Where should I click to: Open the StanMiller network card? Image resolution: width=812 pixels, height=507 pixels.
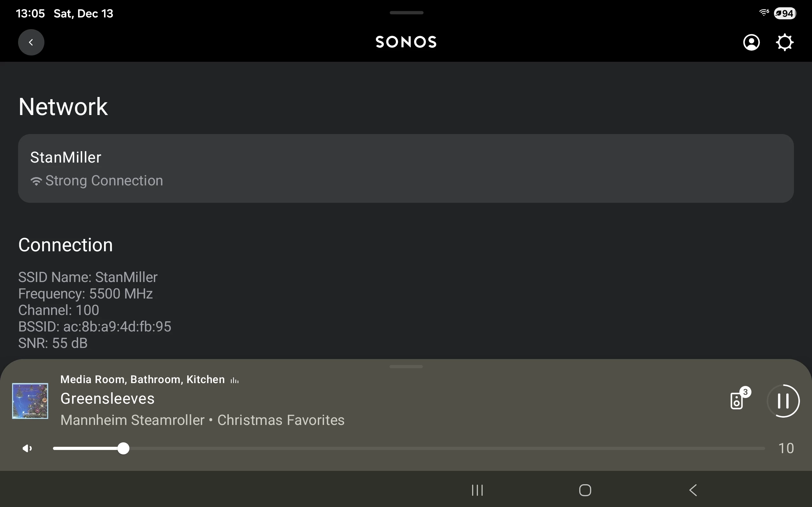pos(406,168)
